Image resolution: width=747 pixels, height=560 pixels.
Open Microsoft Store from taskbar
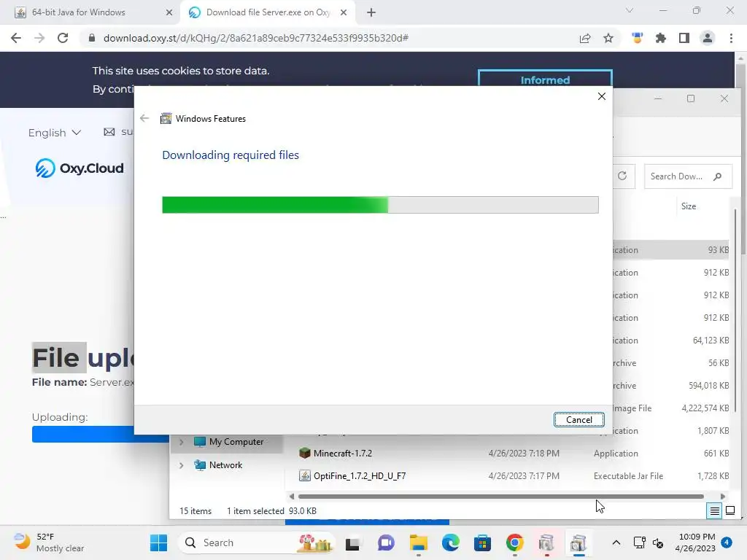(x=483, y=542)
